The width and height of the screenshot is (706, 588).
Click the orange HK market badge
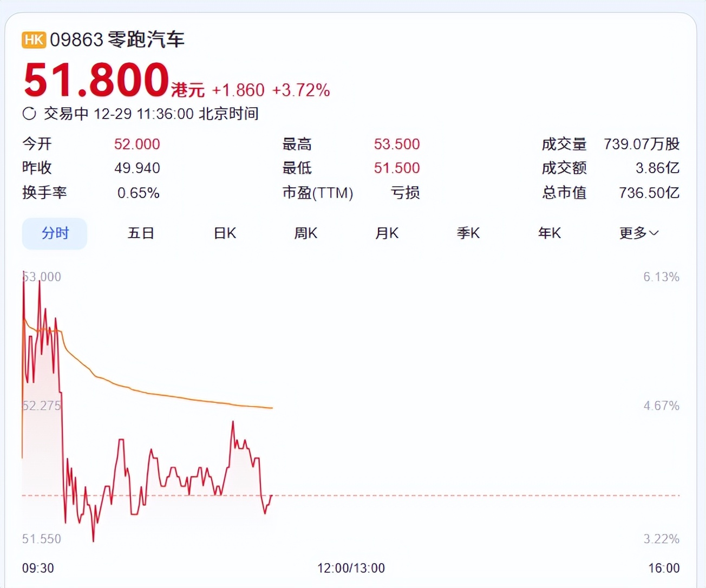34,40
